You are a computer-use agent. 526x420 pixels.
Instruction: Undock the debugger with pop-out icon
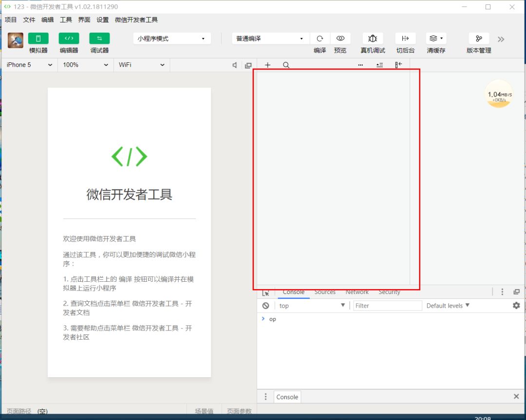tap(517, 292)
